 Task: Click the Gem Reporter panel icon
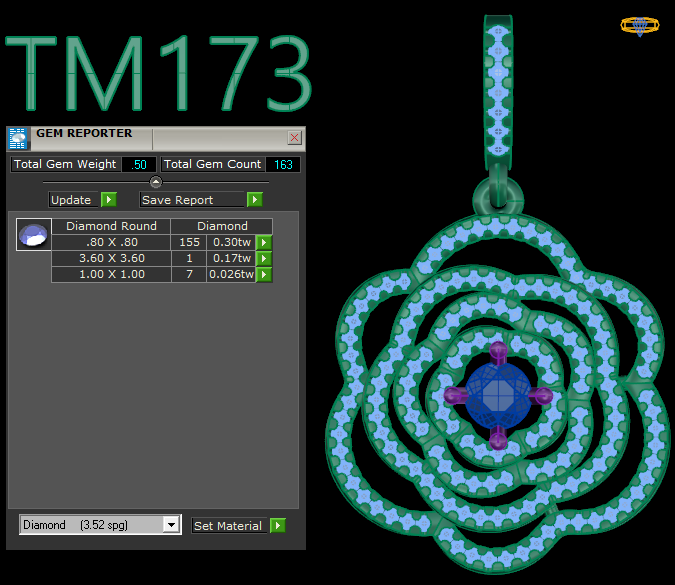(17, 138)
